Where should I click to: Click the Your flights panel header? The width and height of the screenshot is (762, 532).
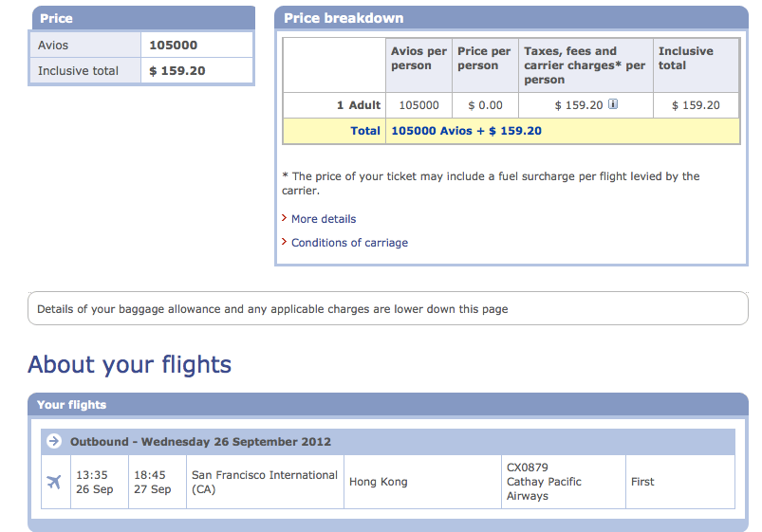[388, 405]
